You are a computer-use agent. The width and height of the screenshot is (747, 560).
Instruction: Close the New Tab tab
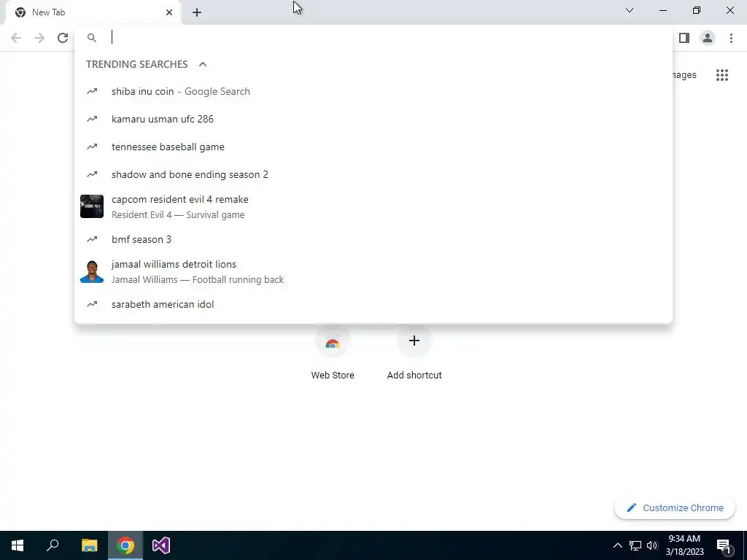pos(169,12)
